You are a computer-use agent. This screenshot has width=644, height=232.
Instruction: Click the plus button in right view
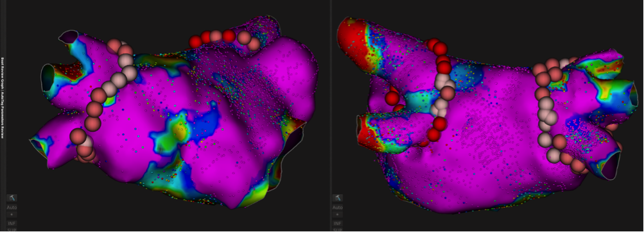click(338, 215)
